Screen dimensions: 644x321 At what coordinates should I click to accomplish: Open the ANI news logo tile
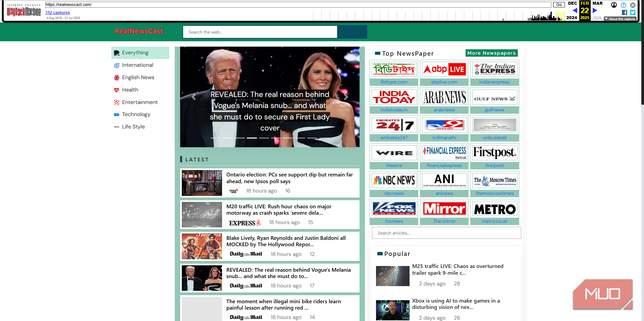tap(444, 181)
